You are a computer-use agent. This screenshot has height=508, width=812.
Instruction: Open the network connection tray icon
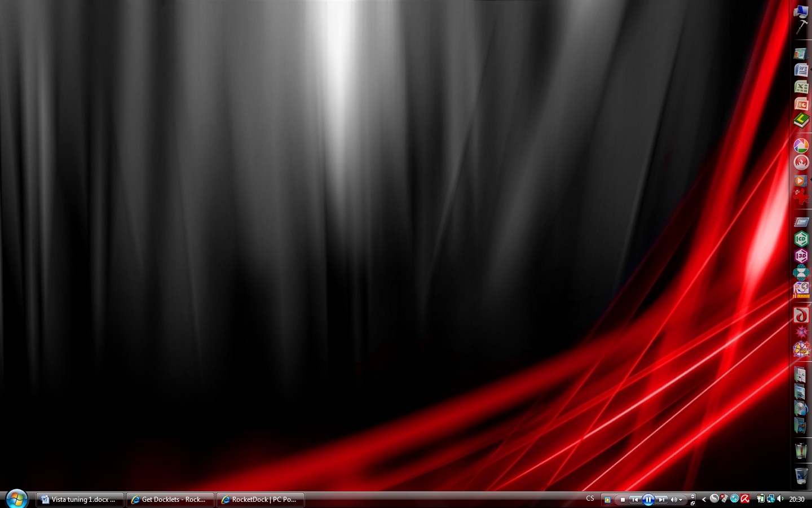coord(771,498)
